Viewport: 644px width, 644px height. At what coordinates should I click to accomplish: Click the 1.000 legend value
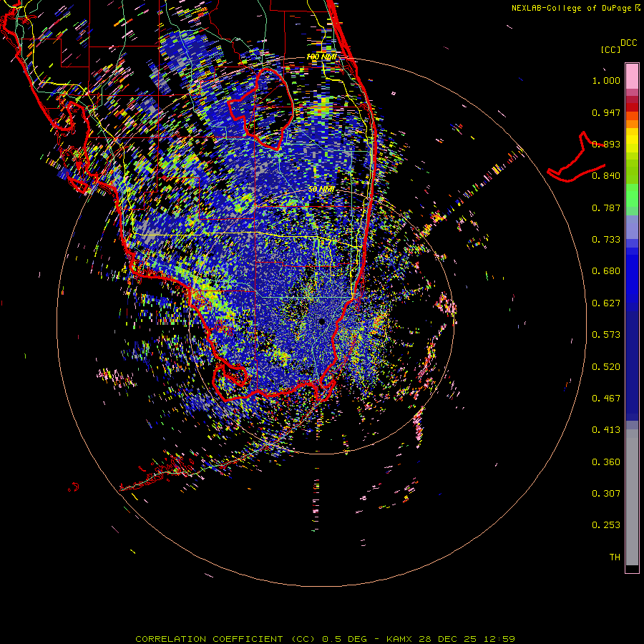[606, 81]
